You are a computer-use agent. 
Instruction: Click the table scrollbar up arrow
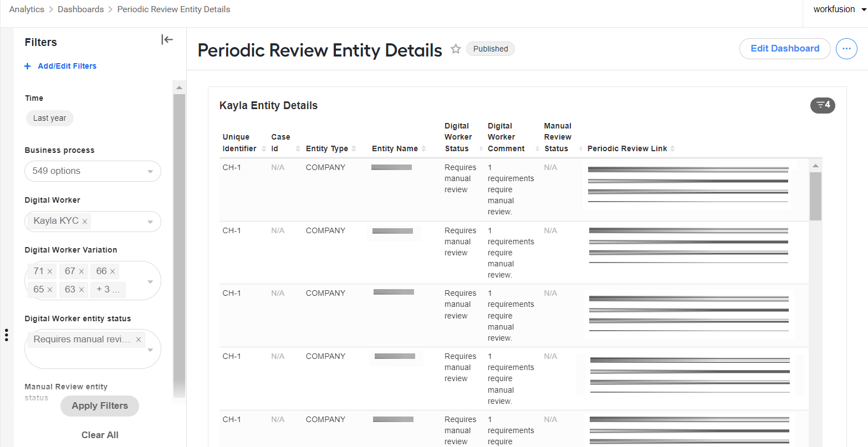[815, 165]
